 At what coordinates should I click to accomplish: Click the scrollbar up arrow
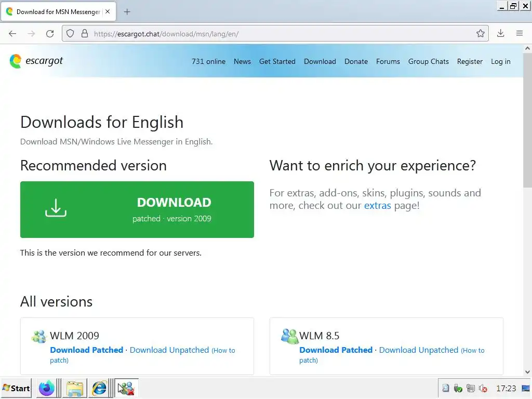[527, 48]
